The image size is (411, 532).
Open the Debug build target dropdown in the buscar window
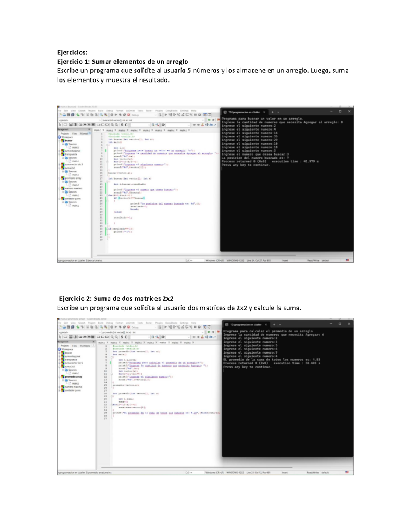(156, 115)
